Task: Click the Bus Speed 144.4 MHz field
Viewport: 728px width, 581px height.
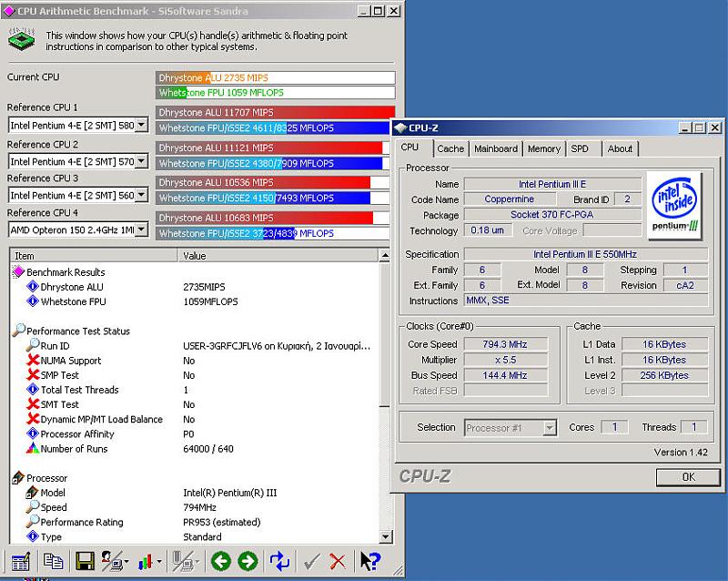Action: coord(506,375)
